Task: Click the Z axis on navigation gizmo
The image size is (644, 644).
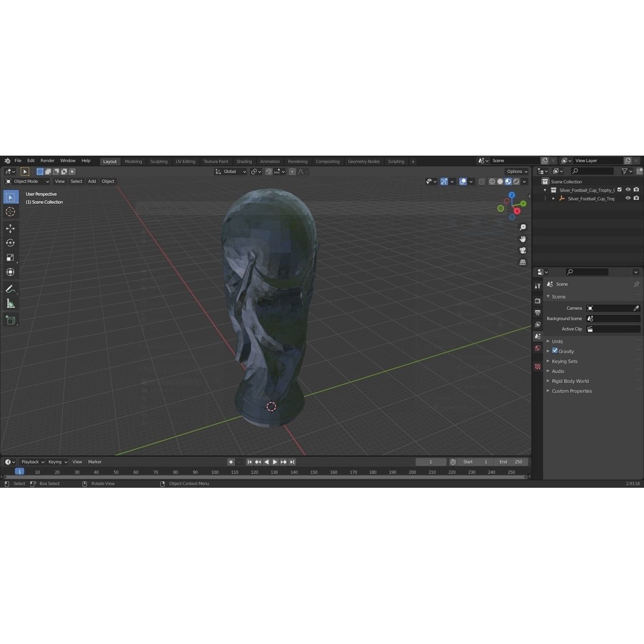Action: pyautogui.click(x=512, y=196)
